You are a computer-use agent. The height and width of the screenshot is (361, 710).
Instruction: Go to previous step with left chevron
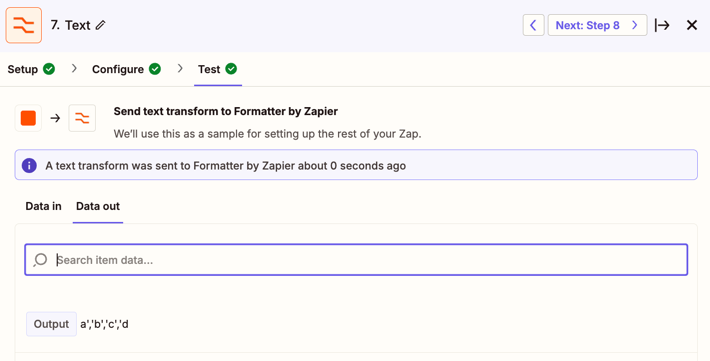click(x=533, y=25)
